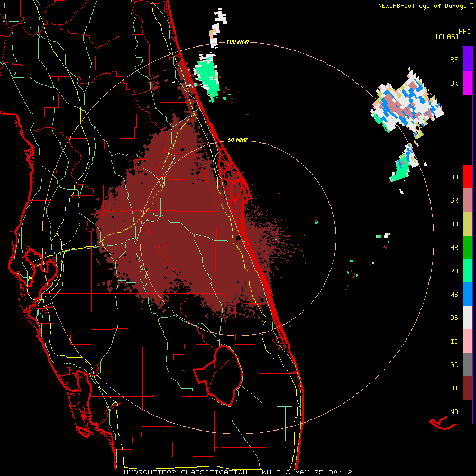Click the RF purple legend swatch
Image resolution: width=476 pixels, height=476 pixels.
(467, 59)
